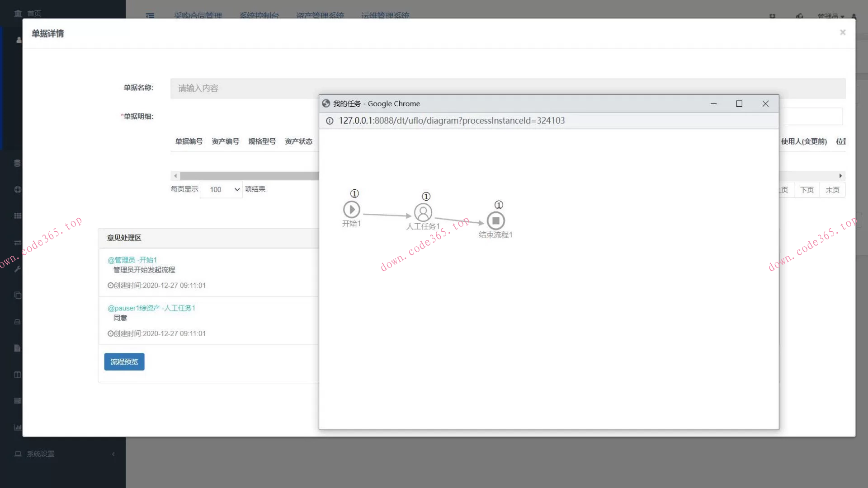The image size is (868, 488).
Task: Click the 资产状态 column header
Action: pos(298,141)
